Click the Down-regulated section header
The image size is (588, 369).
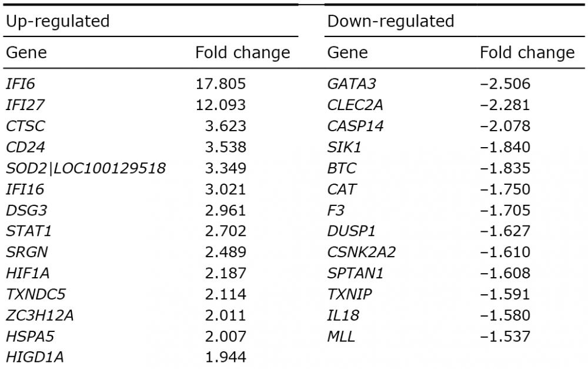click(390, 21)
